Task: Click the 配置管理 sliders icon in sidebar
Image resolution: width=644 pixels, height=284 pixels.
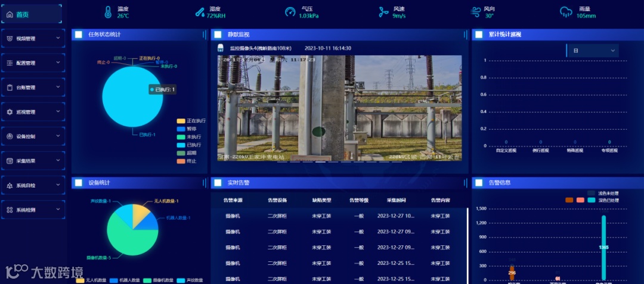Action: point(10,63)
